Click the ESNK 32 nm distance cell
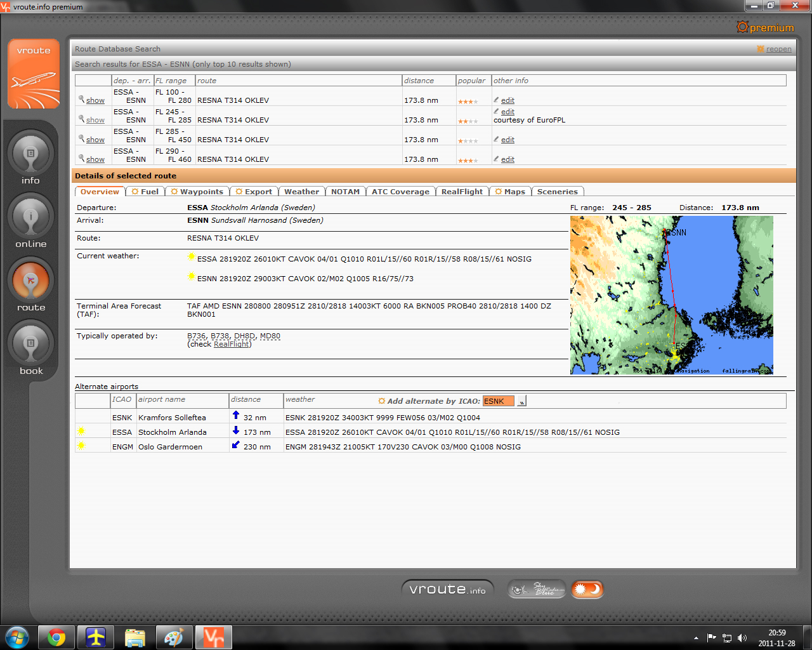The image size is (812, 650). pos(255,418)
